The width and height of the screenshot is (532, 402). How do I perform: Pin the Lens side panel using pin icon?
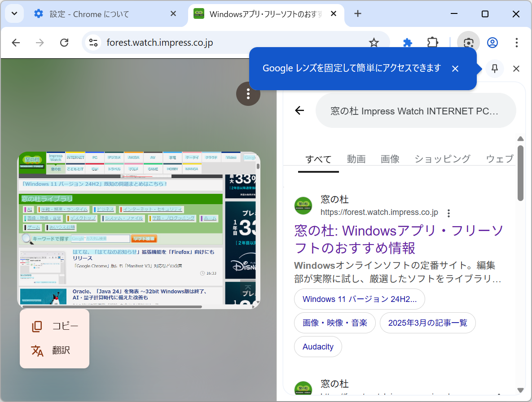pos(494,69)
